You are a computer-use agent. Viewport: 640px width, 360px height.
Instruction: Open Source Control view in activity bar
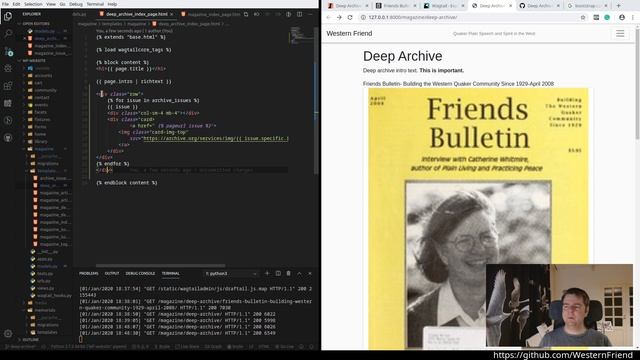point(8,51)
